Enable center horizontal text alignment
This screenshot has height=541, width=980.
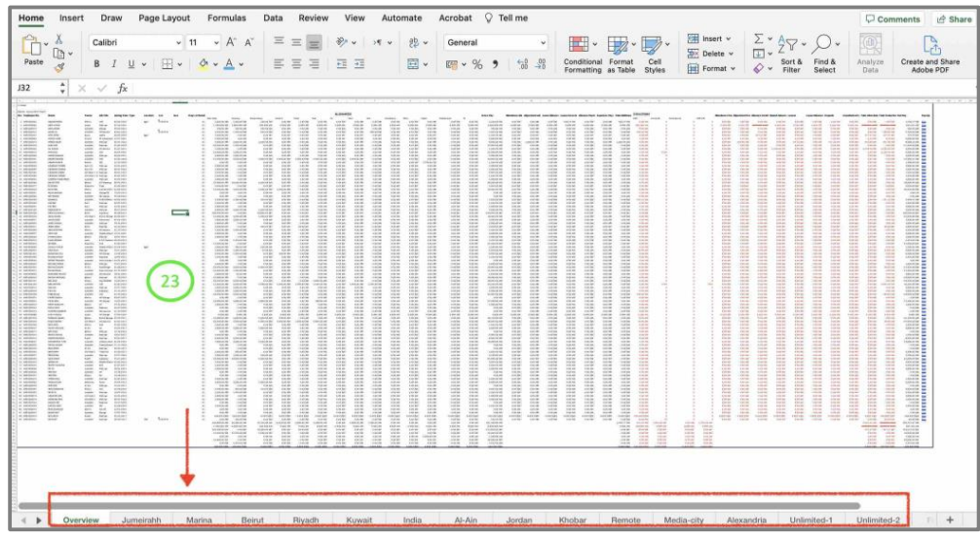click(296, 64)
